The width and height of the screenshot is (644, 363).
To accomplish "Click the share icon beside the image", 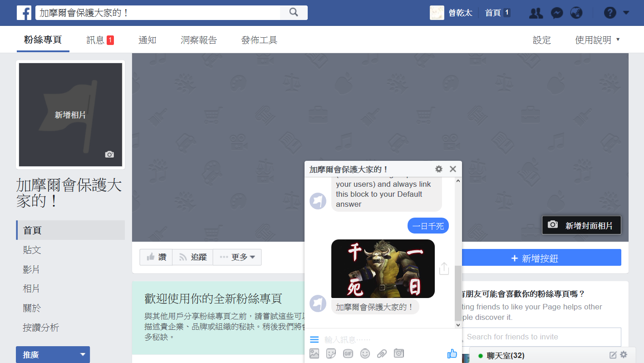I will click(x=444, y=269).
